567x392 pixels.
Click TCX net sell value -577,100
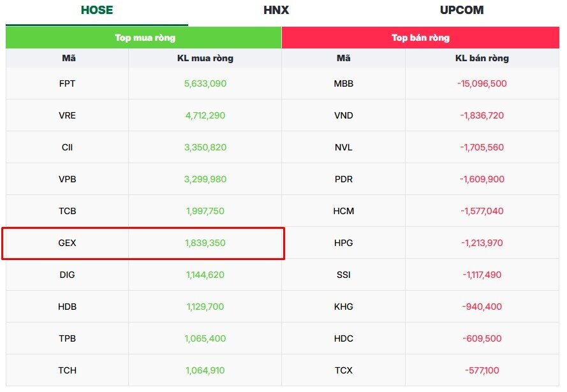(482, 370)
